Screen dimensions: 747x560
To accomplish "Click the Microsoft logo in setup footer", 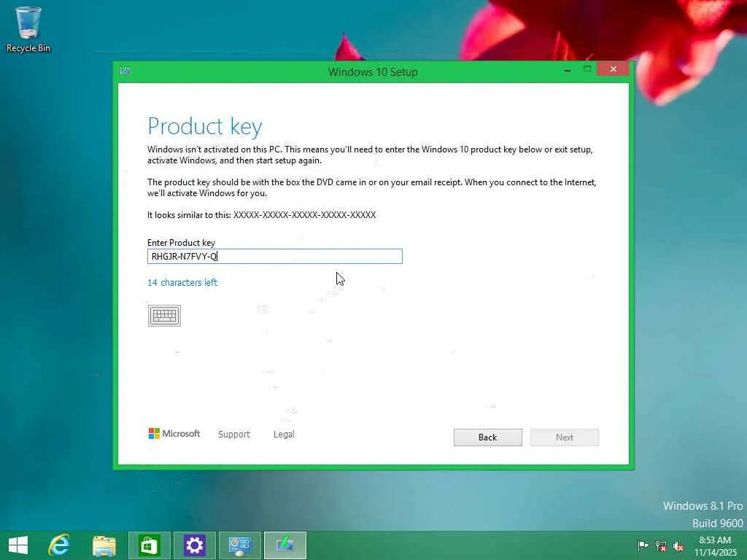I will tap(174, 433).
